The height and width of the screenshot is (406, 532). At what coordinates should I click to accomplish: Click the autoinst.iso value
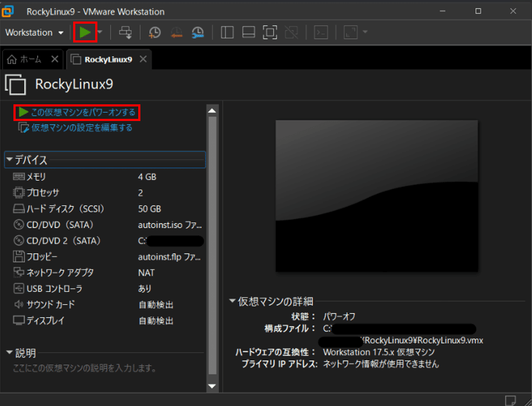[169, 225]
